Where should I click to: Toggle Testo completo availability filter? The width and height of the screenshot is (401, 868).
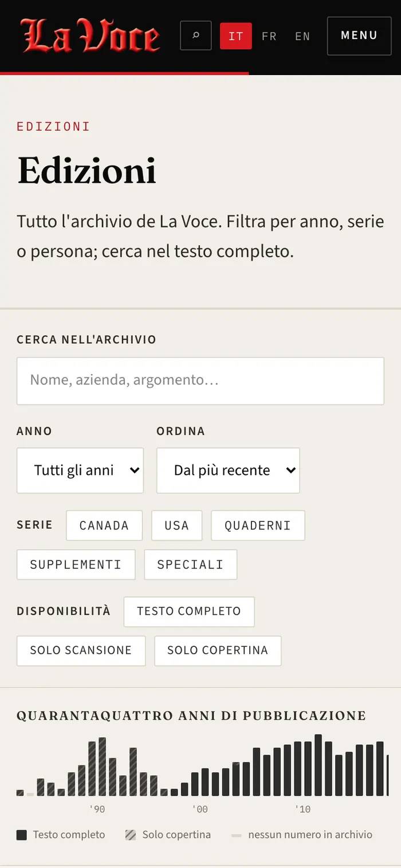[189, 611]
